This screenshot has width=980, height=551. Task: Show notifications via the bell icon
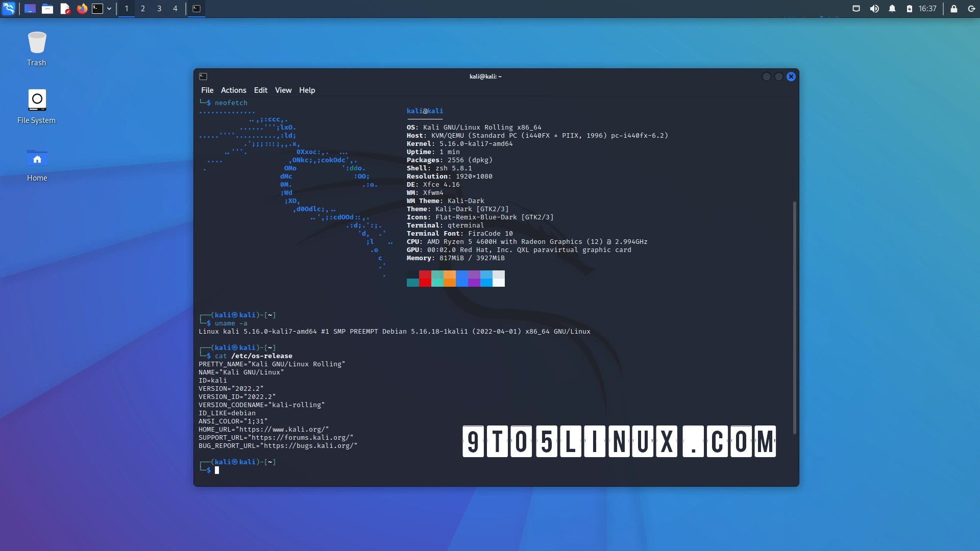coord(892,9)
